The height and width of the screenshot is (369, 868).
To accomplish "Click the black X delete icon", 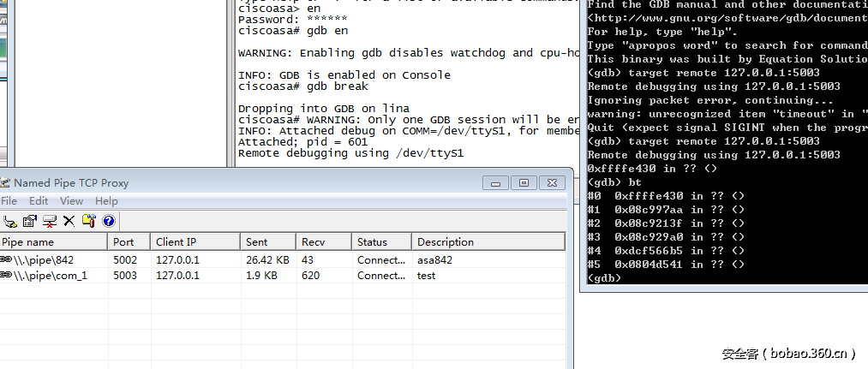I will (69, 221).
